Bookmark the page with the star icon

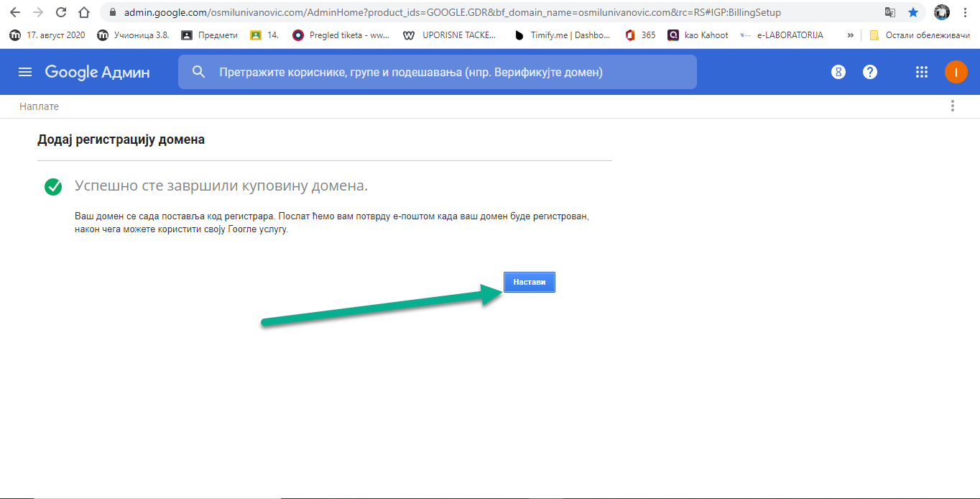912,12
